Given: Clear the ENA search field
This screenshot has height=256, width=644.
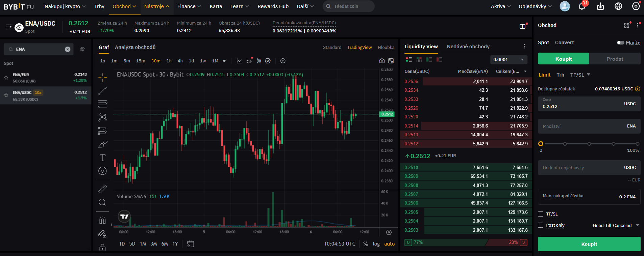Looking at the screenshot, I should click(68, 49).
